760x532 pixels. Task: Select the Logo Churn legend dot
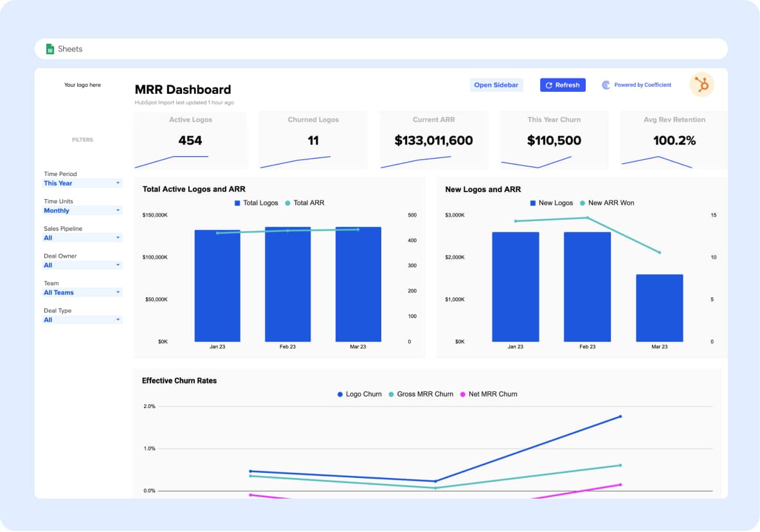point(340,395)
